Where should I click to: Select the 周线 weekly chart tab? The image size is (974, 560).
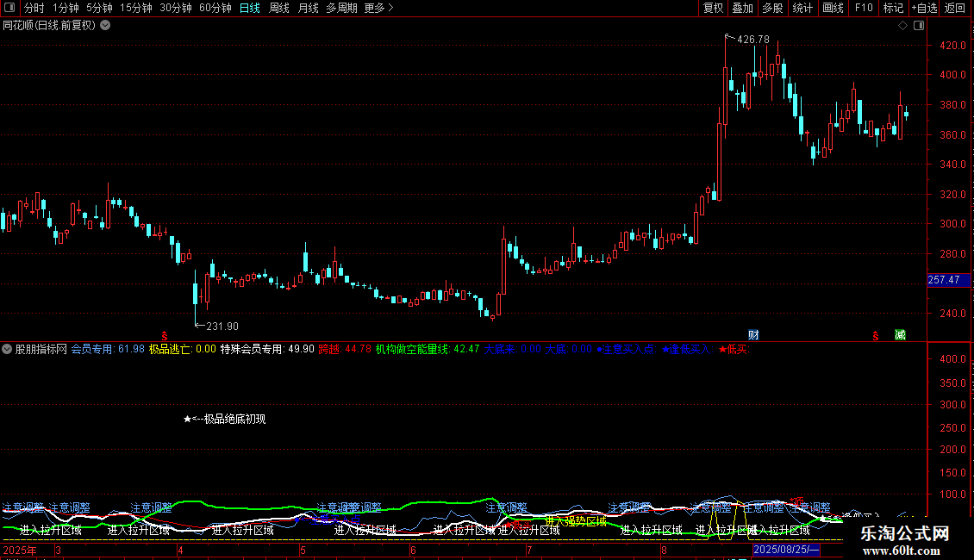tap(279, 8)
